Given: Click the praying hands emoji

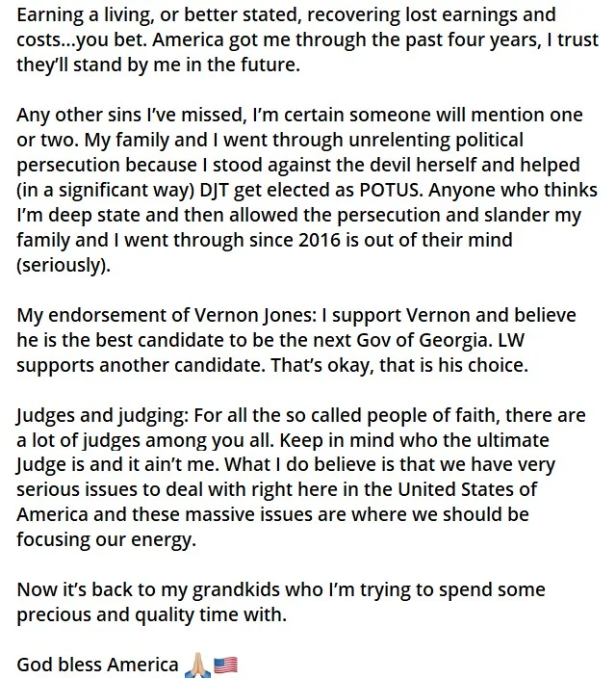Looking at the screenshot, I should coord(196,665).
